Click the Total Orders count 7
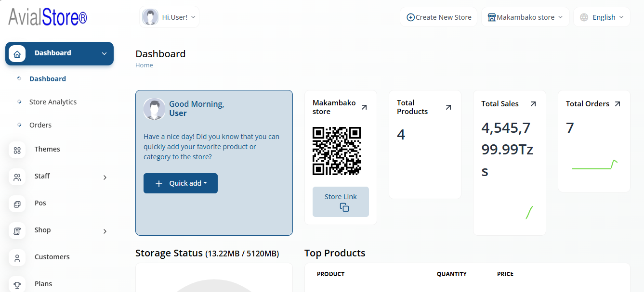The width and height of the screenshot is (644, 292). 570,128
